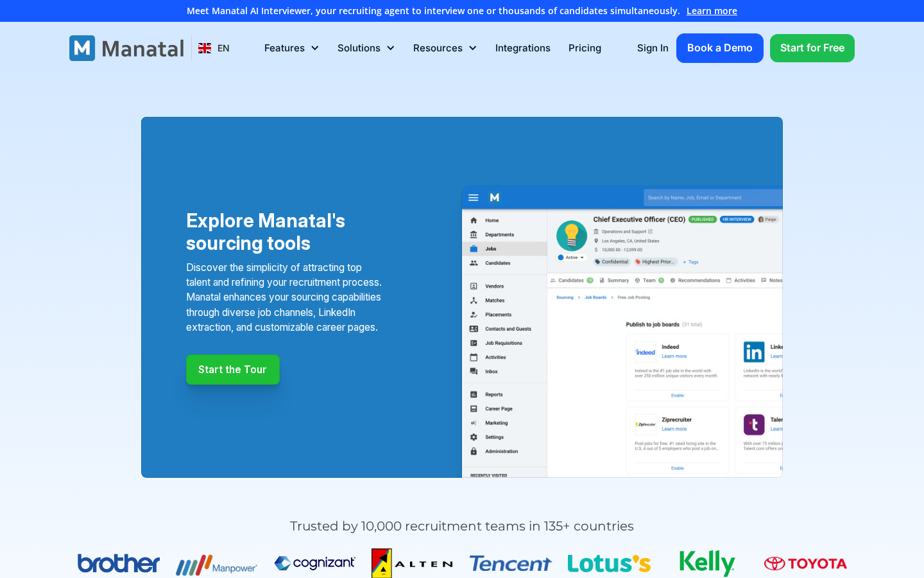Click the Home icon in preview sidebar
Viewport: 924px width, 578px height.
pos(474,220)
